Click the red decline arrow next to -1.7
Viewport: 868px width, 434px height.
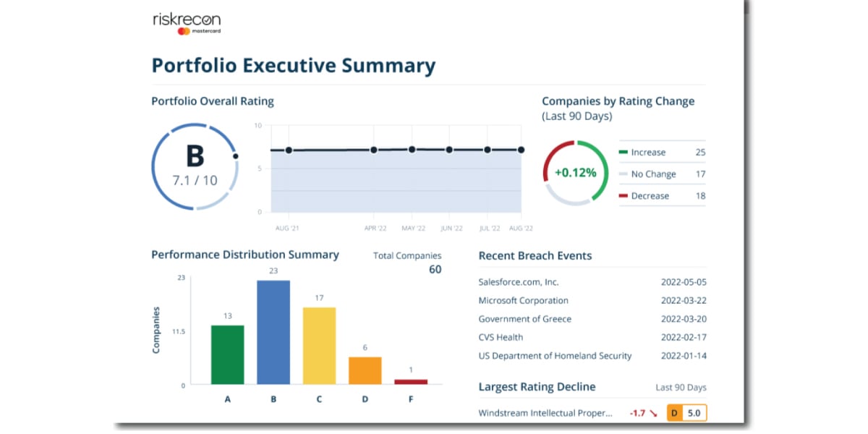coord(653,412)
